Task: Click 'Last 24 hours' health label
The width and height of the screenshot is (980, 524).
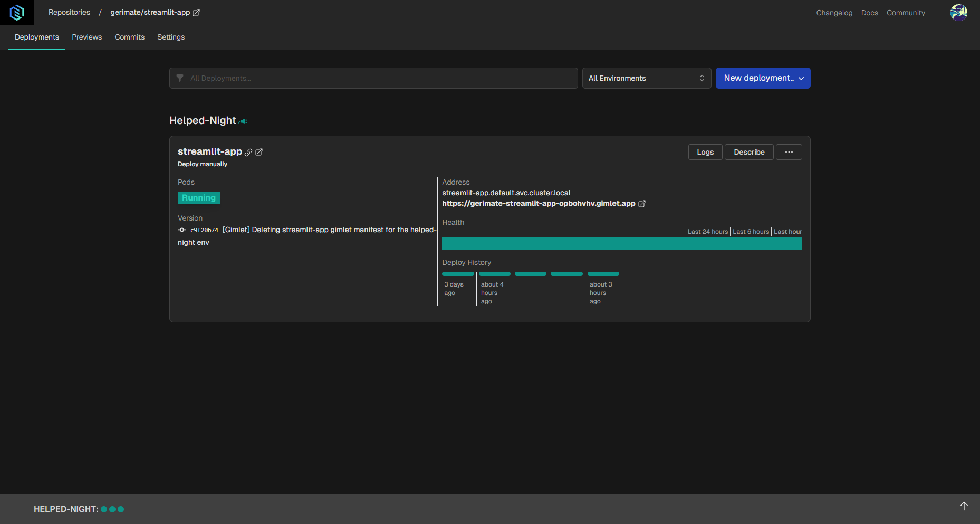Action: tap(708, 232)
